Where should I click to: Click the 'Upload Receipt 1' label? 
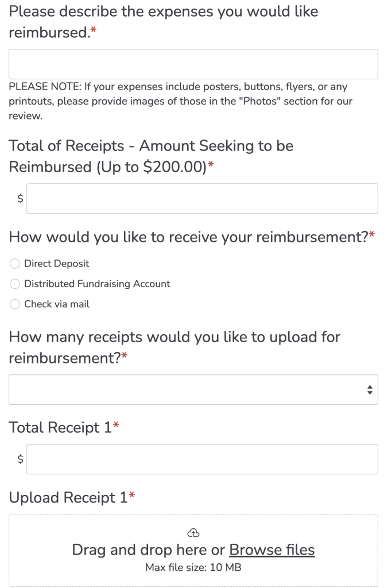point(69,498)
